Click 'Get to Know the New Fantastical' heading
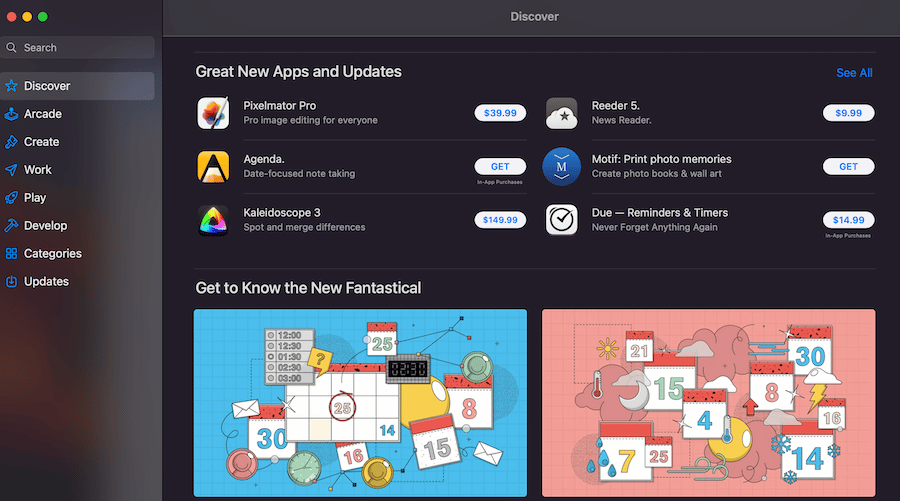The width and height of the screenshot is (900, 501). pos(308,288)
